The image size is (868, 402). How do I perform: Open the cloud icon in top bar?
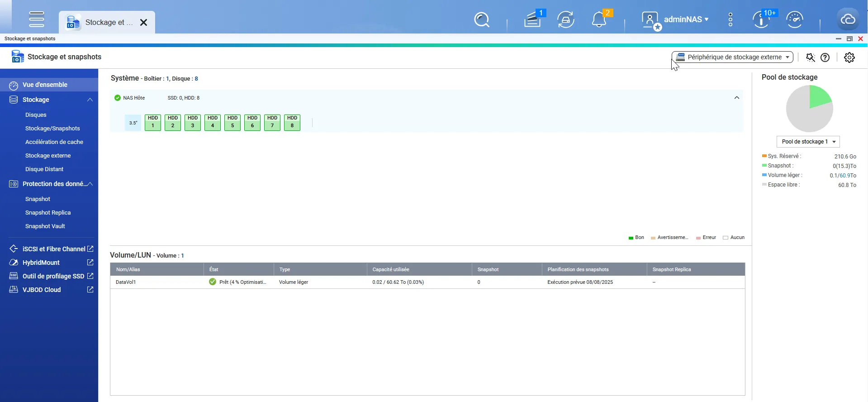pos(848,20)
